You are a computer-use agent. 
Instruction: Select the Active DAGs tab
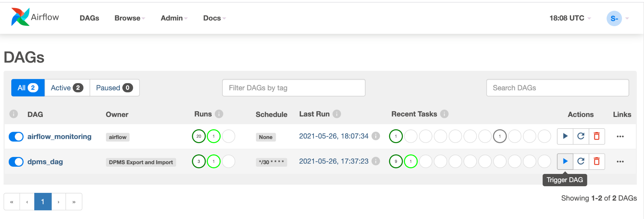coord(67,88)
